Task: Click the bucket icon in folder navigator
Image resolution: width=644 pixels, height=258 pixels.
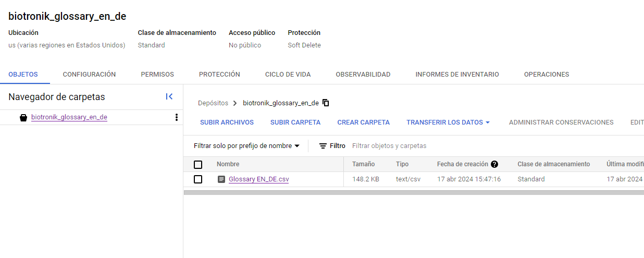Action: coord(23,117)
